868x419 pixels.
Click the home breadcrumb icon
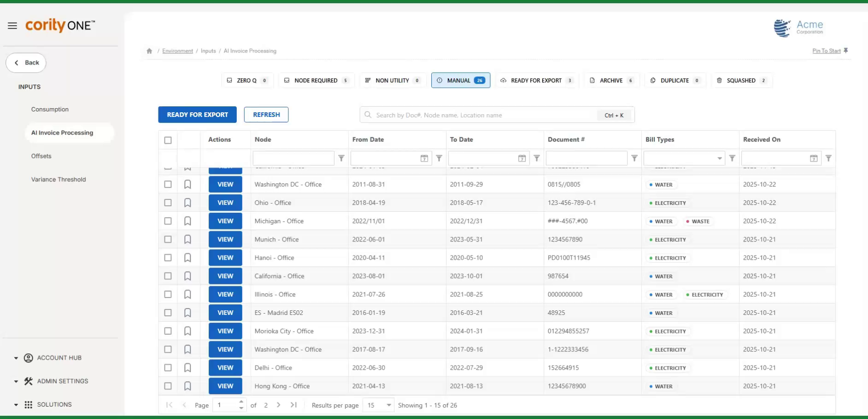pyautogui.click(x=149, y=51)
